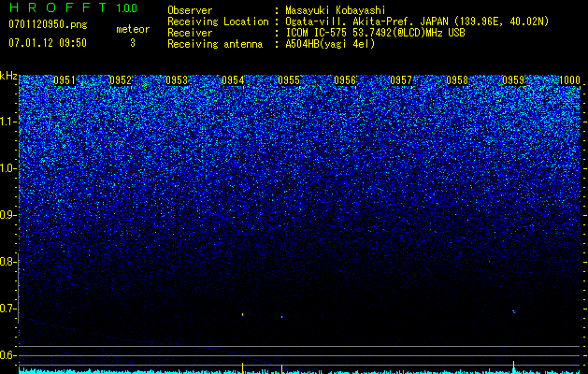Click the red meteor echo near 0959

[514, 311]
